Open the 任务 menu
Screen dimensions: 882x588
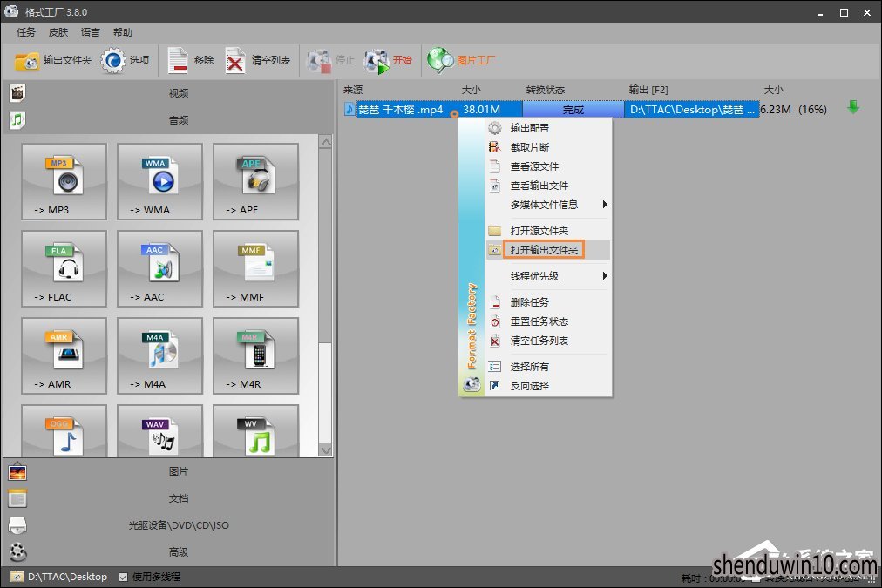pyautogui.click(x=26, y=32)
